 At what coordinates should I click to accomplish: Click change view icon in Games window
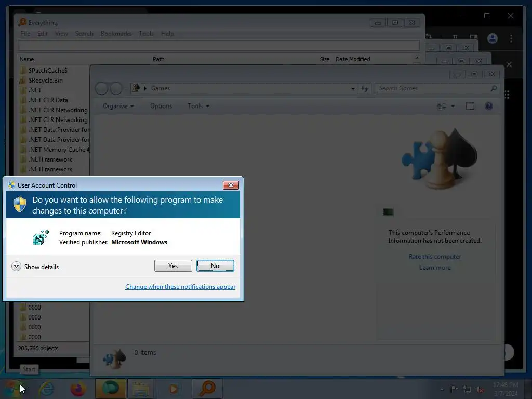click(442, 106)
